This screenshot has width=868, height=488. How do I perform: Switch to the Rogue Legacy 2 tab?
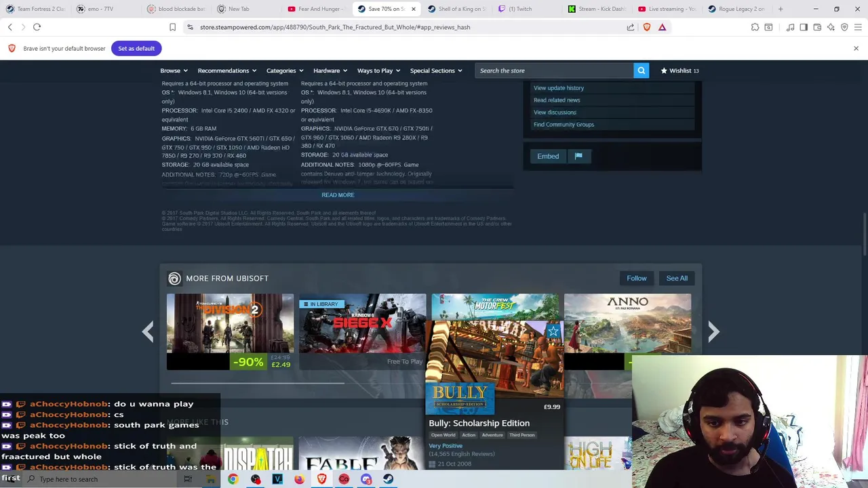pos(736,9)
